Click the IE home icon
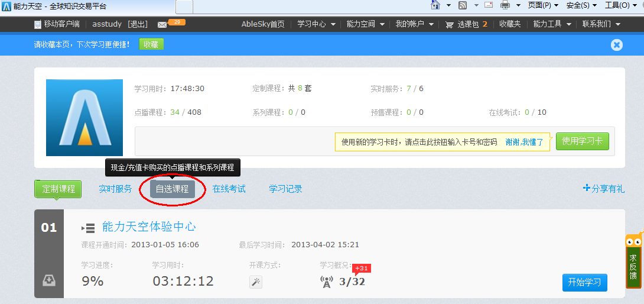 435,5
